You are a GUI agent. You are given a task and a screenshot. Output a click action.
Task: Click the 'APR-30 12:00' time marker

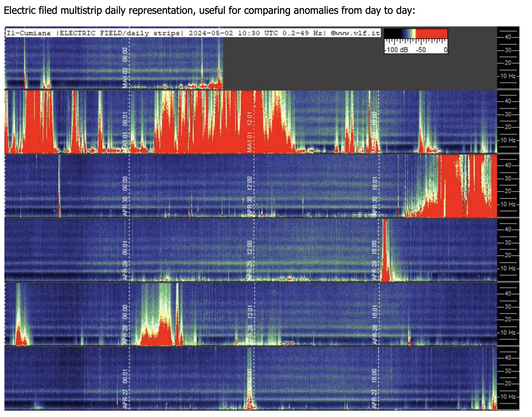[x=250, y=196]
